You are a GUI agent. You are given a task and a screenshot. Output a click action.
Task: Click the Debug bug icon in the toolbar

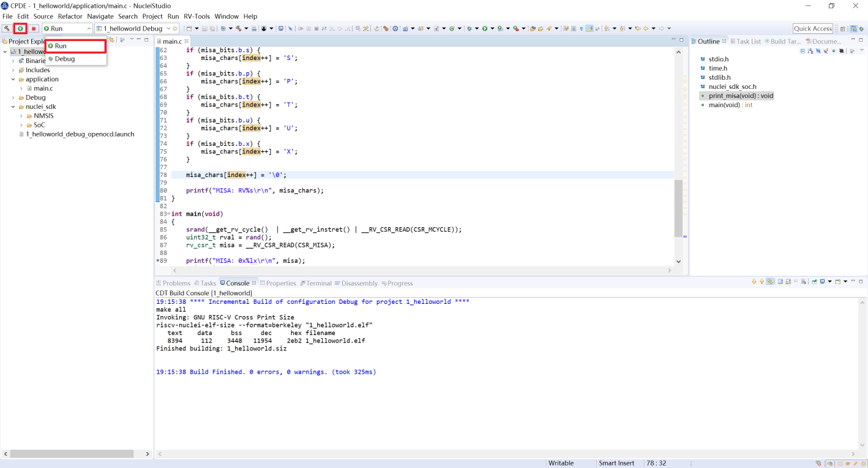click(469, 28)
